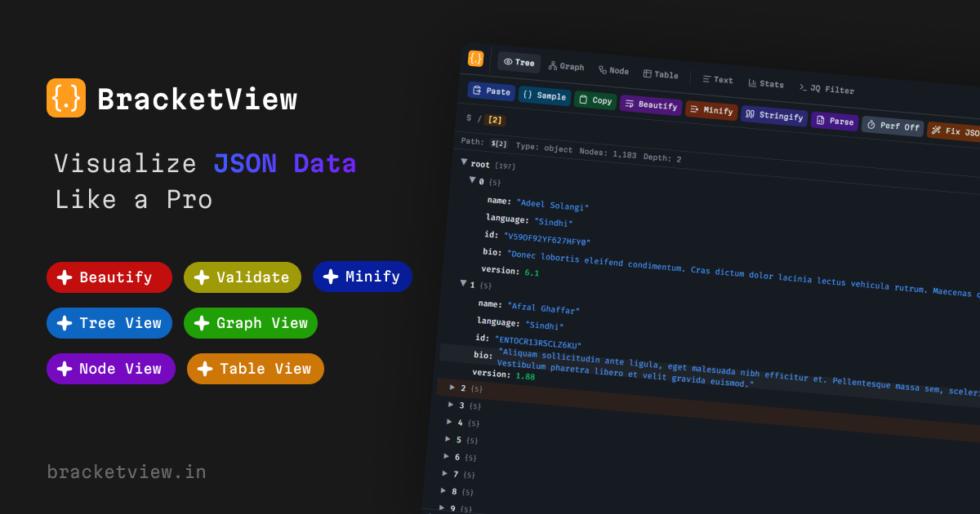Viewport: 980px width, 514px height.
Task: Click the orange Table View badge
Action: tap(256, 369)
